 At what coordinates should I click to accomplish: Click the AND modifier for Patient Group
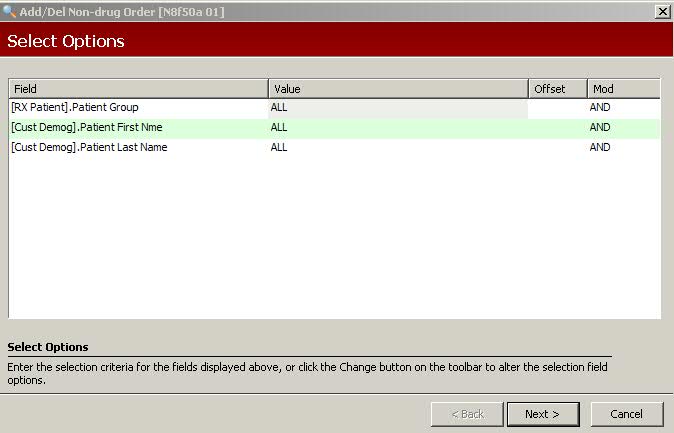623,107
